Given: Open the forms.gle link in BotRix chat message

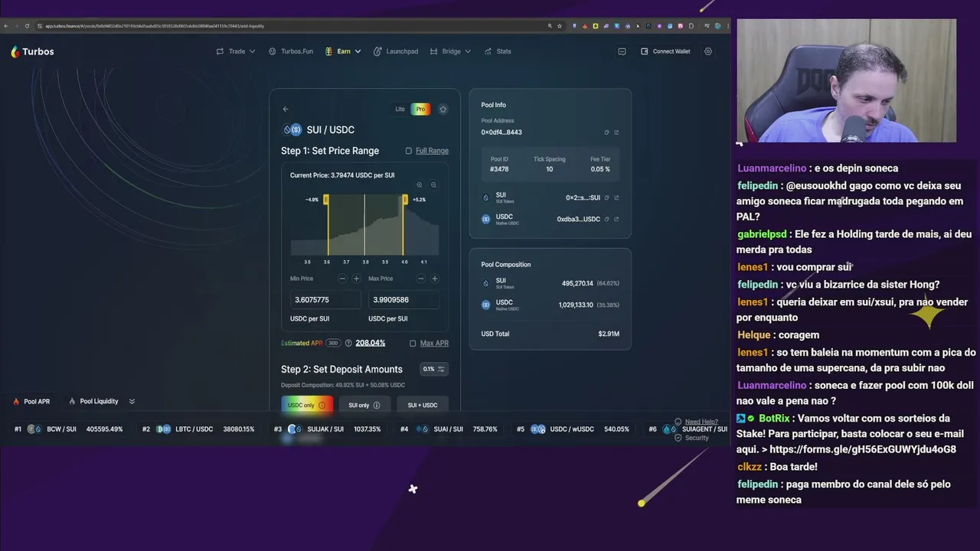Looking at the screenshot, I should pyautogui.click(x=863, y=449).
